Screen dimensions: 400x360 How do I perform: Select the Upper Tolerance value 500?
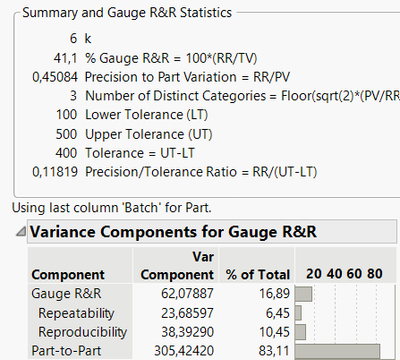click(66, 134)
